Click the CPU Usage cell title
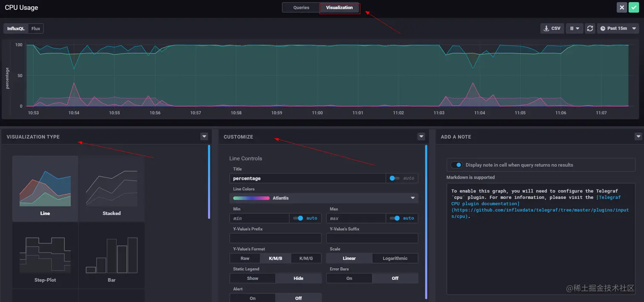Screen dimensions: 644x302 click(21, 8)
